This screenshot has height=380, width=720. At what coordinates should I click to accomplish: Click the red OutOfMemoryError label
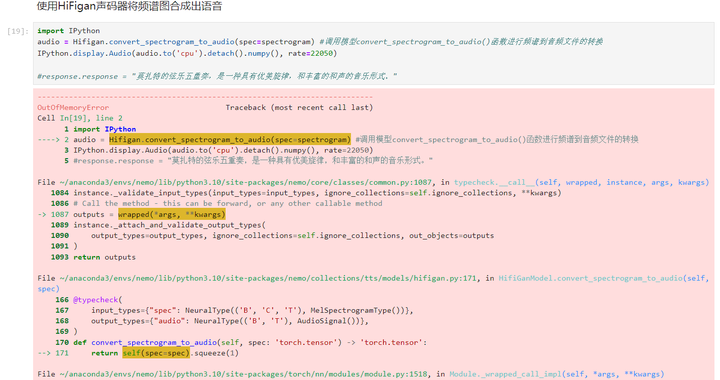coord(73,107)
